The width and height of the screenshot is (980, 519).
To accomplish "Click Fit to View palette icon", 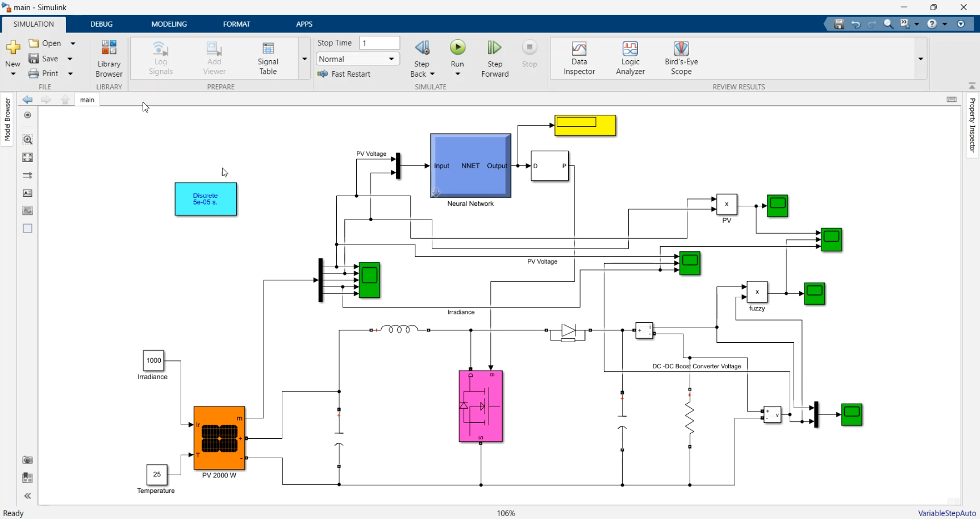I will [27, 157].
